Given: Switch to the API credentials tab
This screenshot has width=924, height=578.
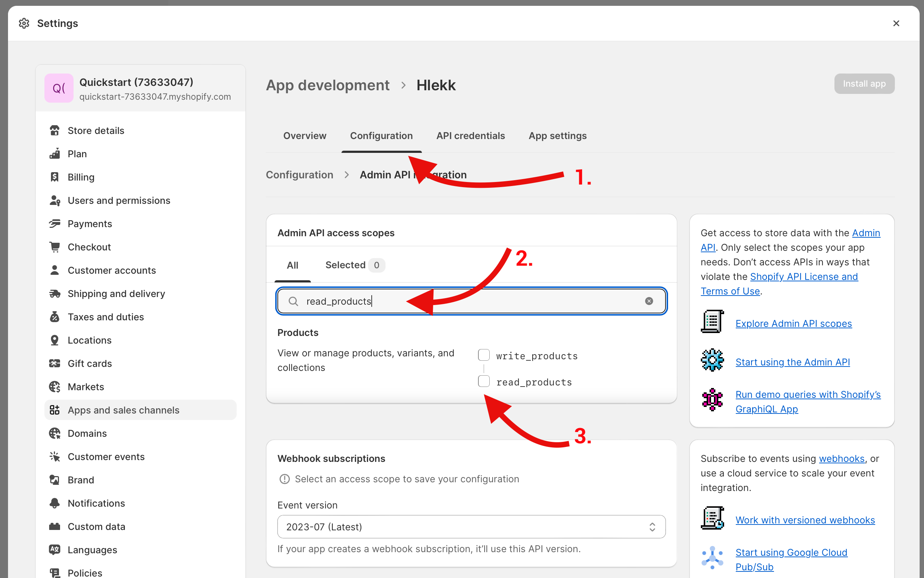Looking at the screenshot, I should [x=471, y=136].
